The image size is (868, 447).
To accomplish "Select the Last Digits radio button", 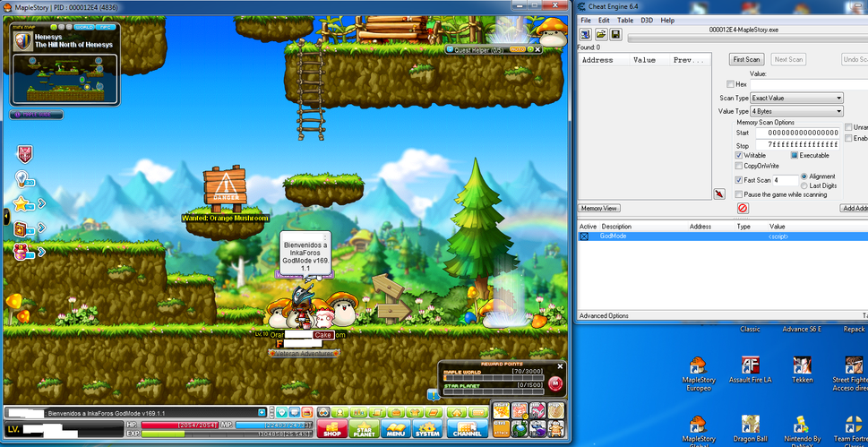I will 804,185.
